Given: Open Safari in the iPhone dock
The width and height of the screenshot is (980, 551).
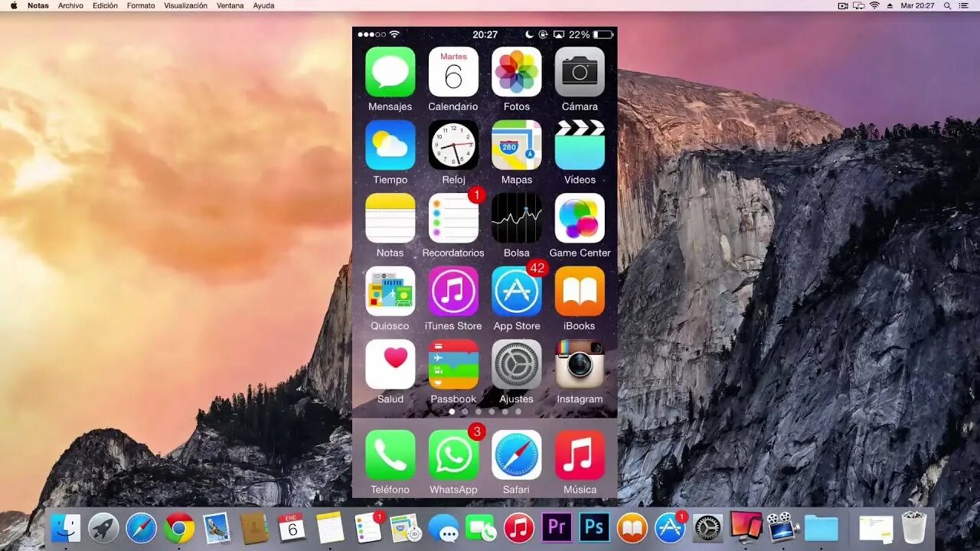Looking at the screenshot, I should click(517, 455).
